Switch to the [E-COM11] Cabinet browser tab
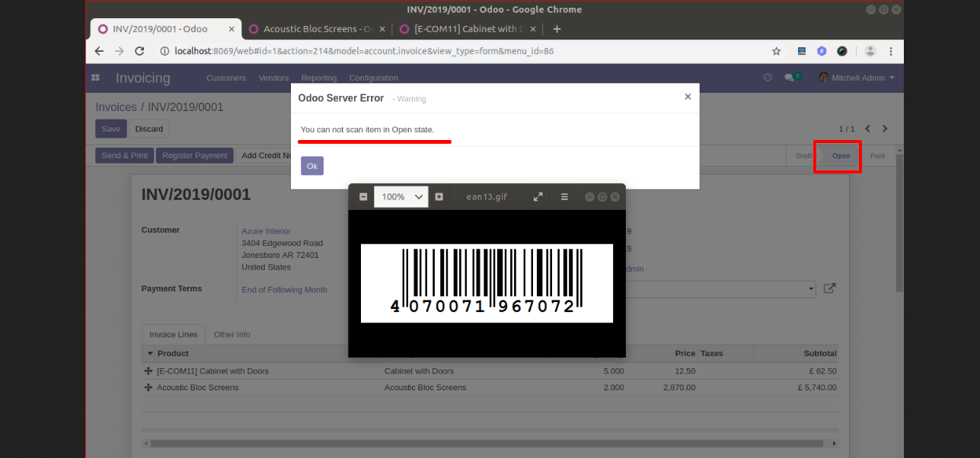The image size is (980, 458). pyautogui.click(x=466, y=29)
